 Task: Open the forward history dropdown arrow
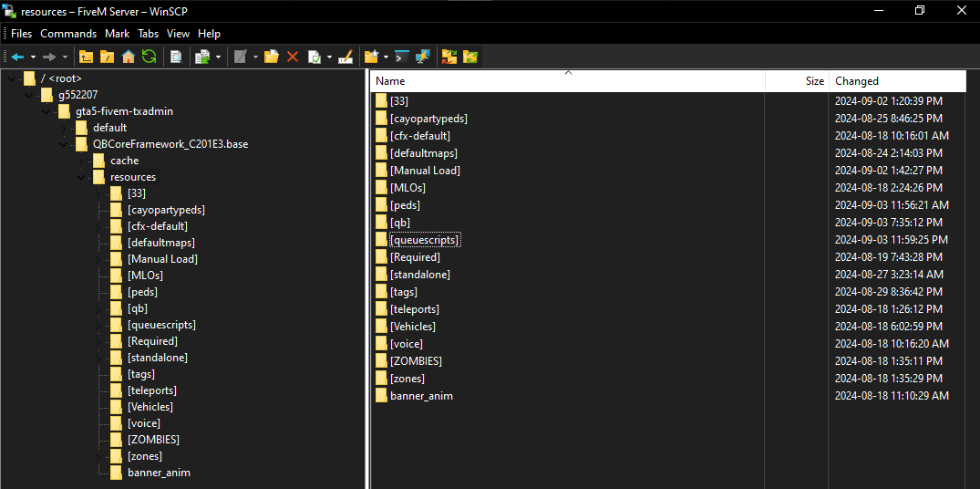(65, 57)
